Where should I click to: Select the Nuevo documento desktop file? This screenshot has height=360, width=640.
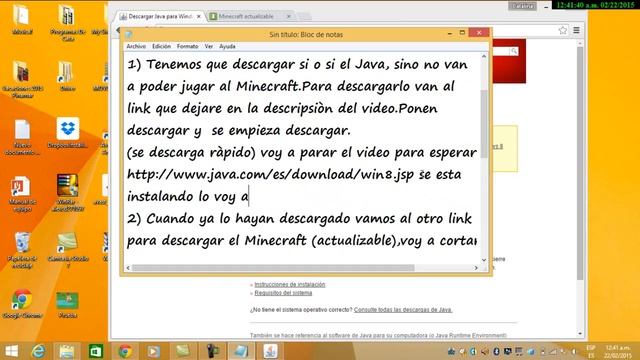(x=22, y=137)
